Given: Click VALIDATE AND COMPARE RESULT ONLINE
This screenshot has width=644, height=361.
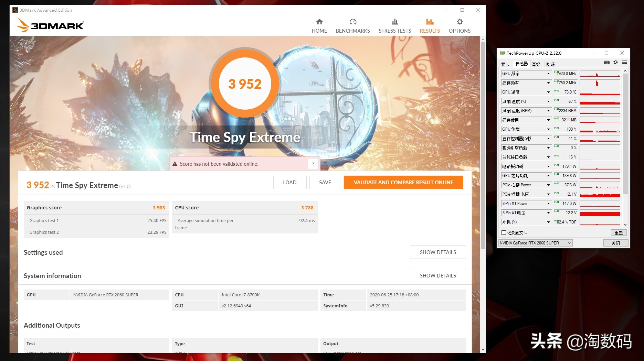Looking at the screenshot, I should pyautogui.click(x=403, y=183).
